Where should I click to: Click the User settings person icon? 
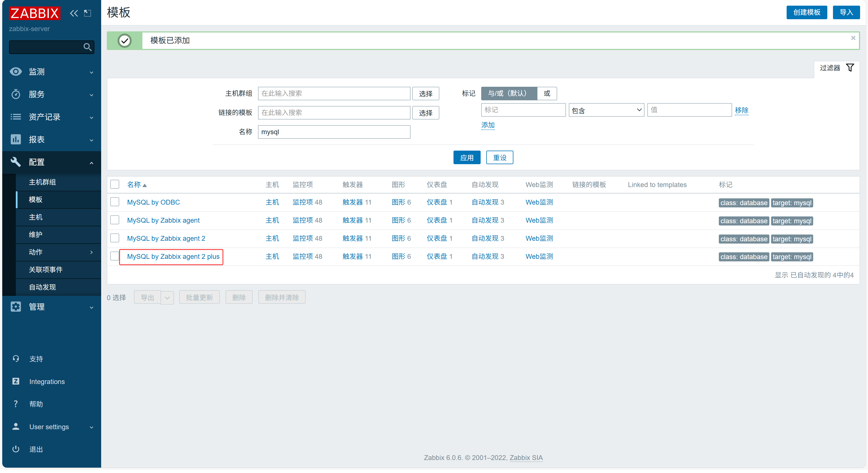tap(16, 426)
